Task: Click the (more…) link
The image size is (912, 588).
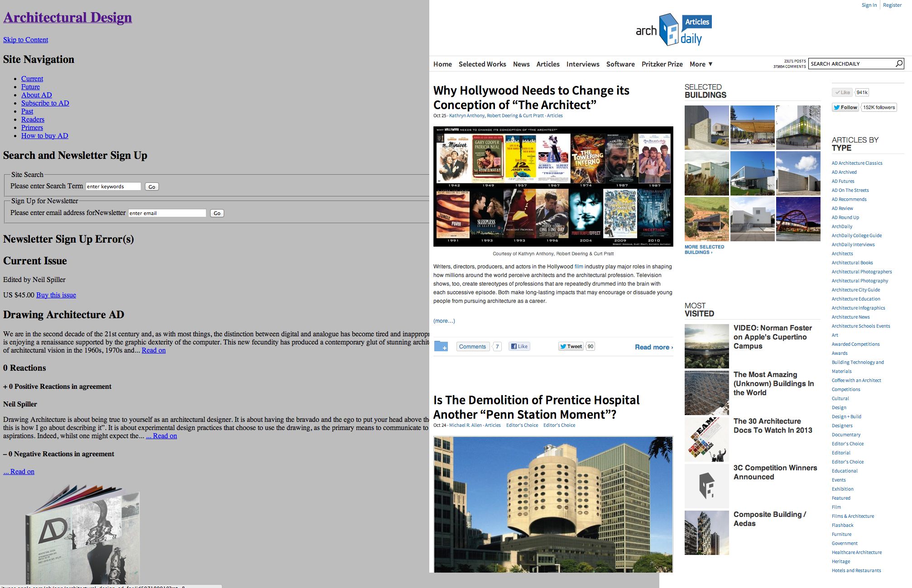Action: click(x=444, y=321)
